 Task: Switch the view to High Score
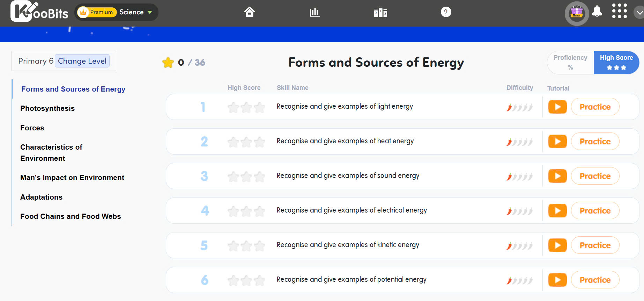(x=616, y=62)
